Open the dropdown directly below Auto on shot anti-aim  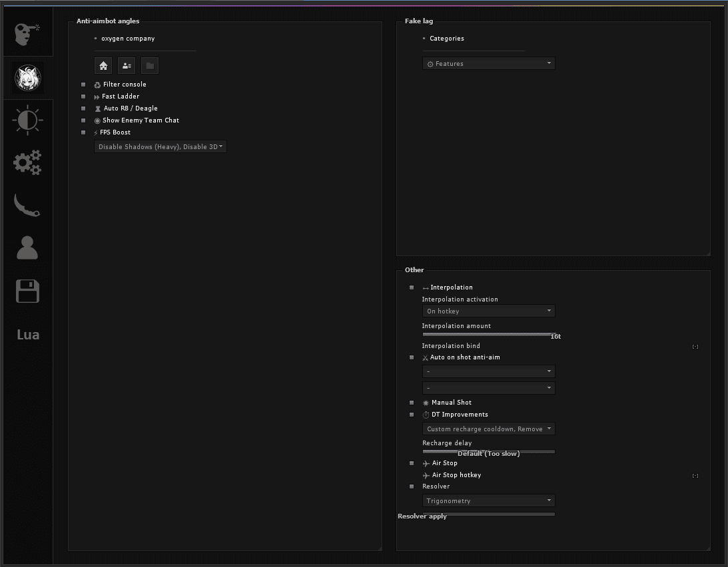tap(488, 371)
